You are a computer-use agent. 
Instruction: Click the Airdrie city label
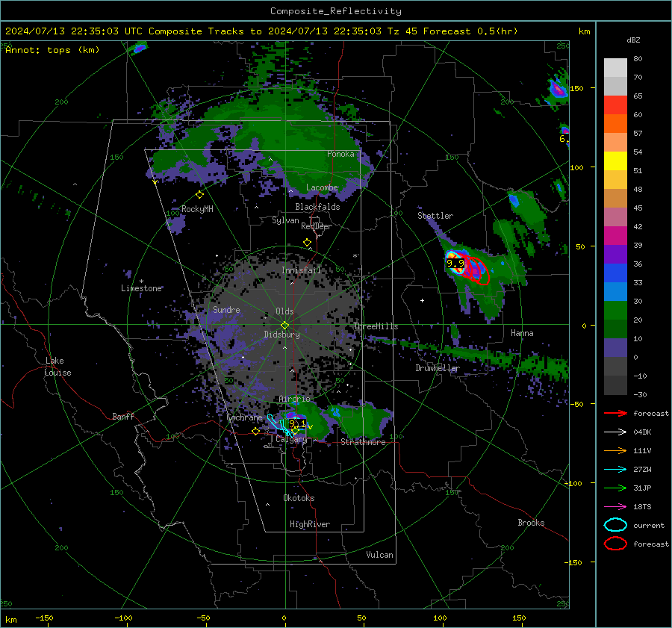(x=294, y=399)
